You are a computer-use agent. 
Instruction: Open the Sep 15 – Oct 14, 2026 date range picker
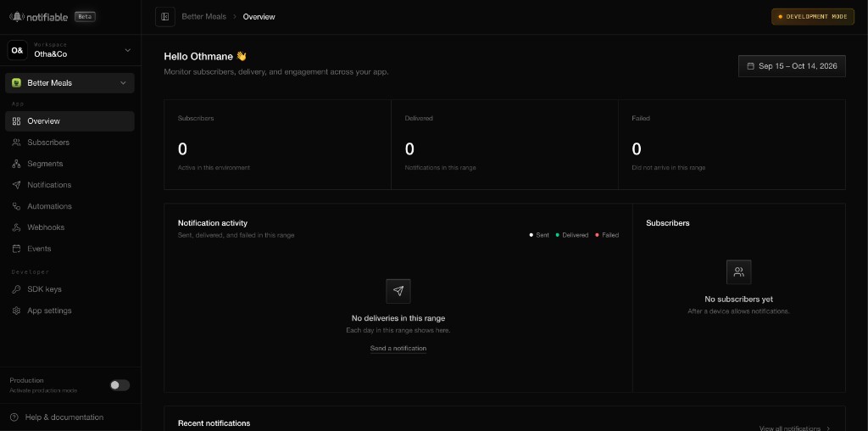(792, 66)
